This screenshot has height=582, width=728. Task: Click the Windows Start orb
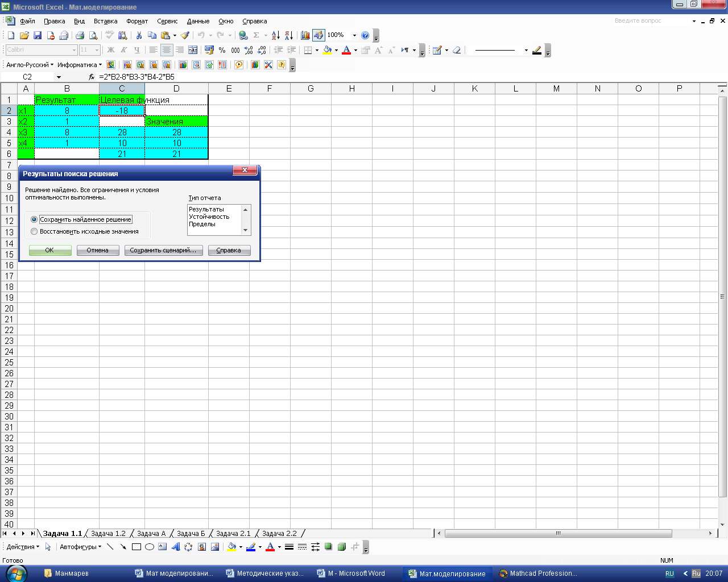[x=15, y=573]
